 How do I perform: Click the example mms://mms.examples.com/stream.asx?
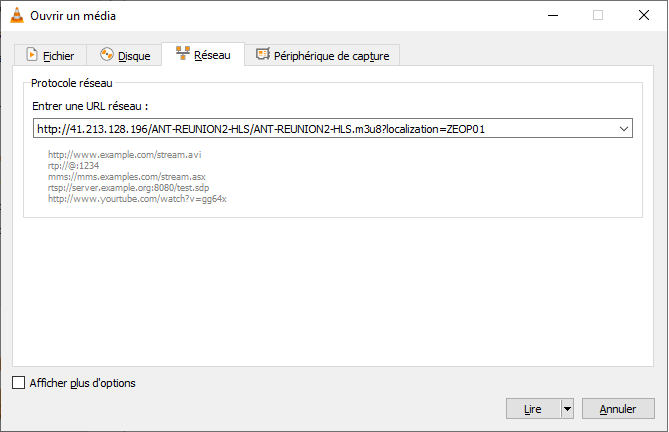click(x=127, y=177)
